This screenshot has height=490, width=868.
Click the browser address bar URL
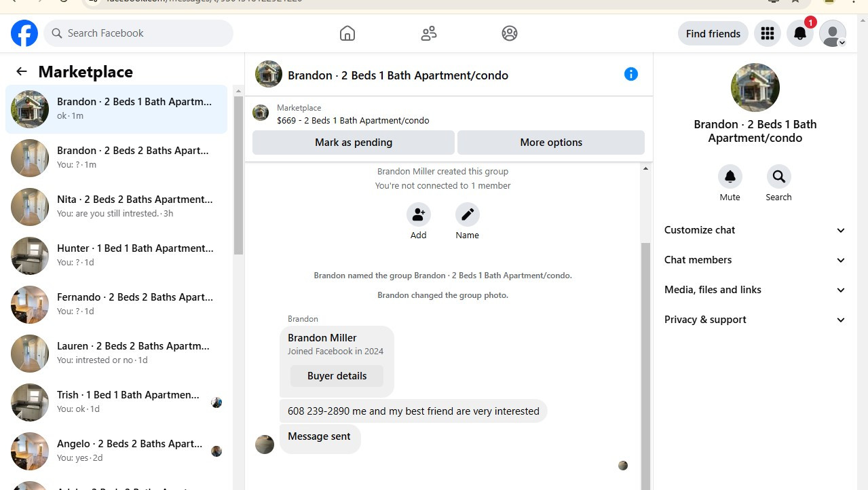tap(204, 1)
